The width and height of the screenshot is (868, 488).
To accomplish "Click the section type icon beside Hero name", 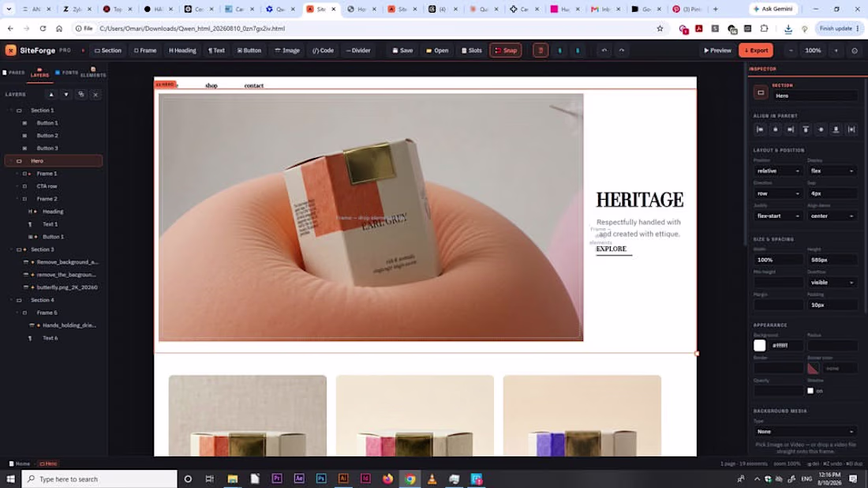I will [x=761, y=92].
